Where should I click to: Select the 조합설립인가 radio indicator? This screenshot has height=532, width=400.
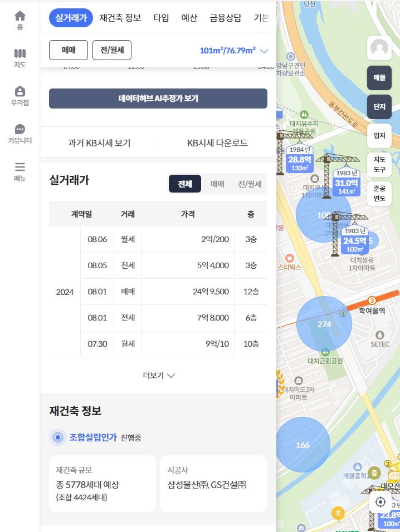[58, 437]
